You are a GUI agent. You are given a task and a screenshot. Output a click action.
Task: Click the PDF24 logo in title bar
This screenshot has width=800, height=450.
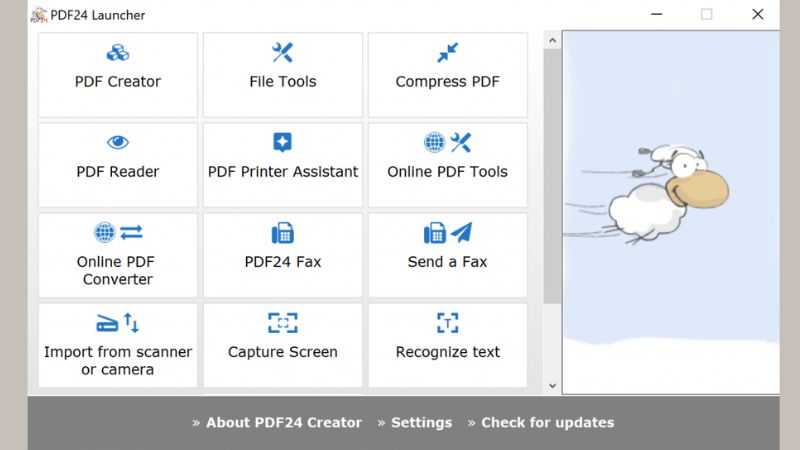pyautogui.click(x=39, y=14)
